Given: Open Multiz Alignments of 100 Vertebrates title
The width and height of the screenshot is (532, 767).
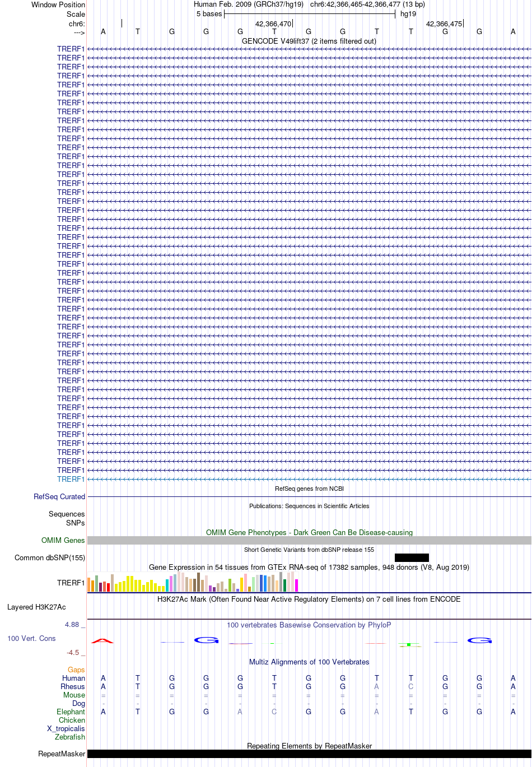Looking at the screenshot, I should coord(309,662).
